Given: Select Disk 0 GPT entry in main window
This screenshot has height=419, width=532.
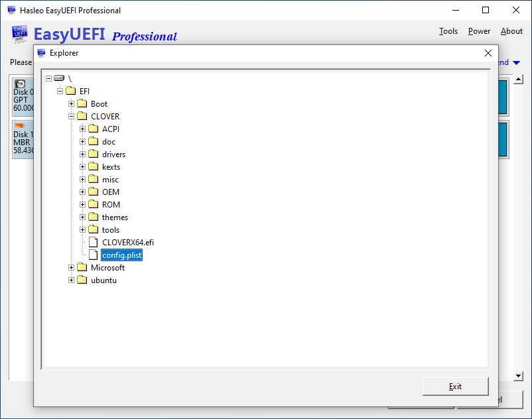Looking at the screenshot, I should (x=23, y=97).
